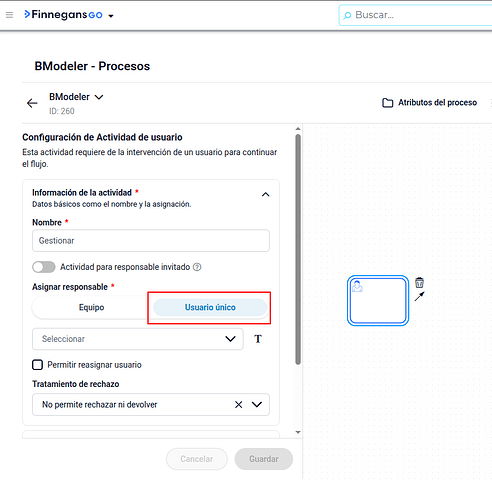Click the T text icon beside Seleccionar
This screenshot has width=492, height=500.
[258, 339]
